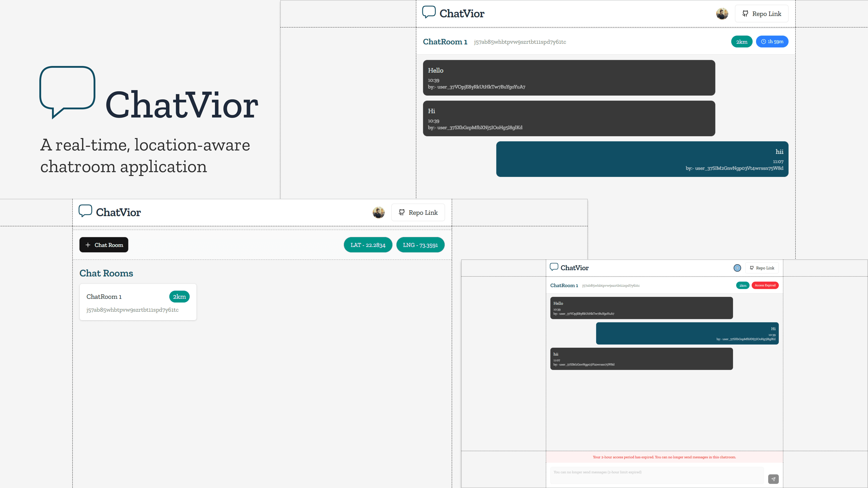Create a new Chat Room
This screenshot has height=488, width=868.
point(104,245)
